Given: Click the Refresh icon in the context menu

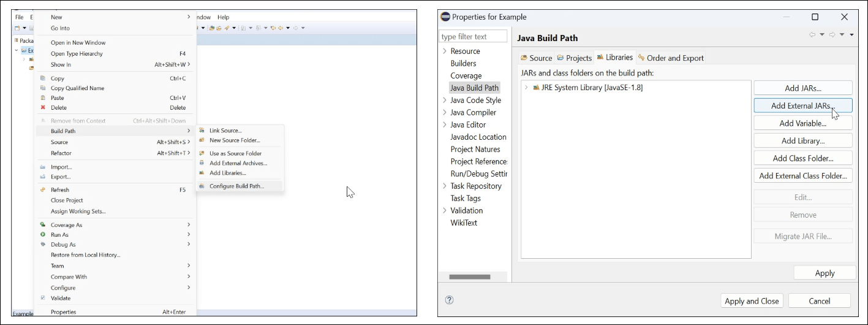Looking at the screenshot, I should pos(43,190).
